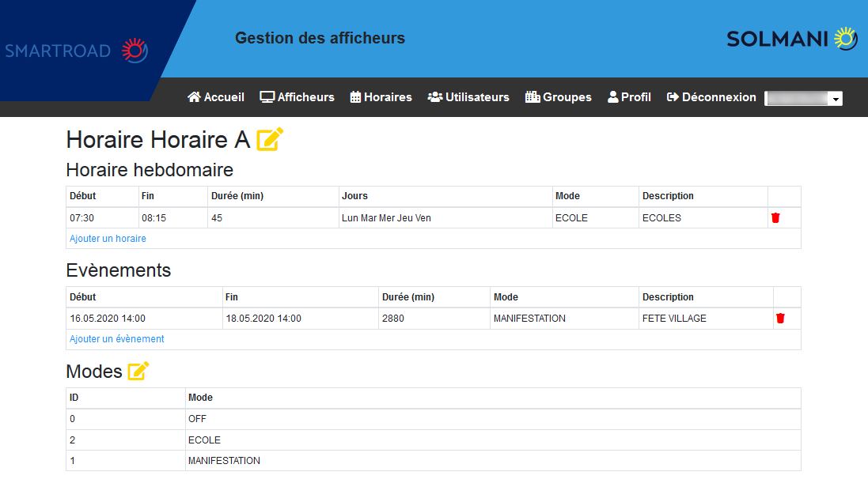Delete the ECOLES weekly schedule row
The width and height of the screenshot is (868, 483).
775,218
